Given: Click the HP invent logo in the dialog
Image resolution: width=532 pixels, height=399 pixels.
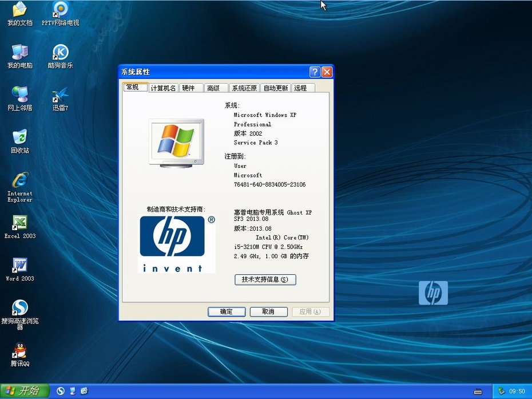Looking at the screenshot, I should point(177,244).
